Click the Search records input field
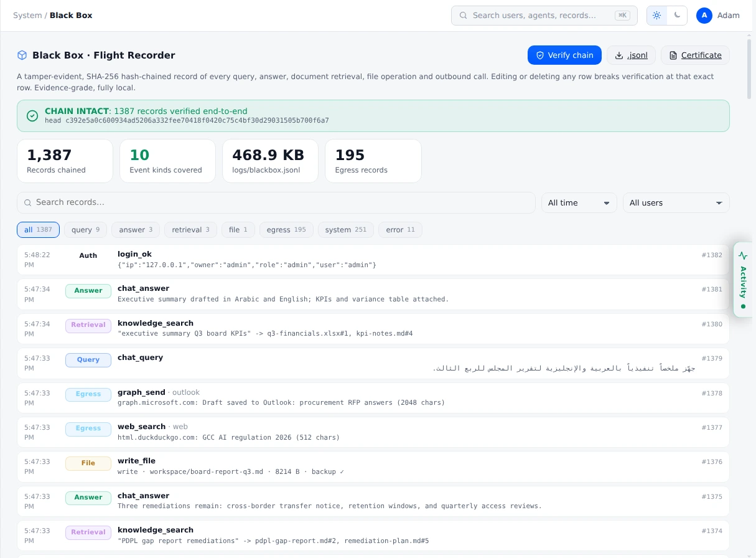The width and height of the screenshot is (756, 558). (276, 203)
